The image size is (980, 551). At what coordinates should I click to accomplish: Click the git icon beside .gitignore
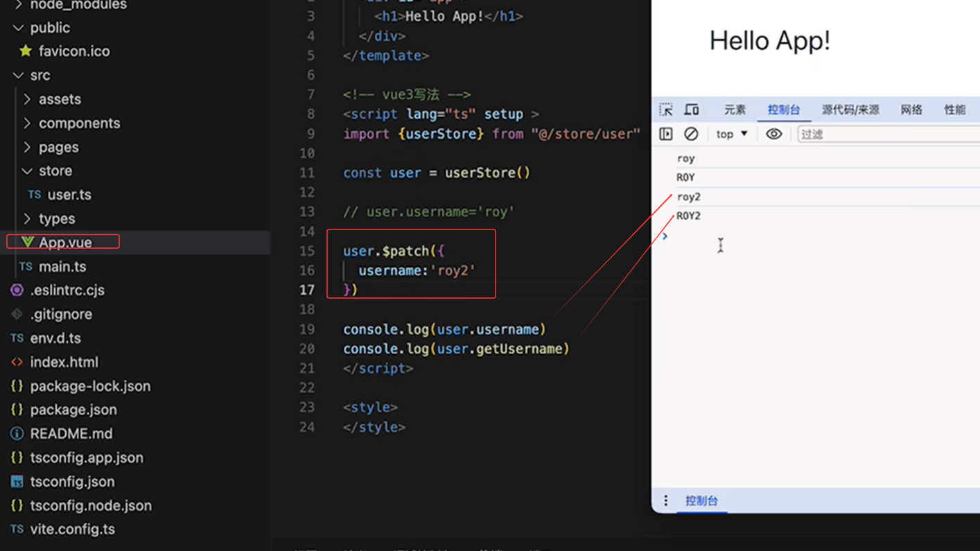(x=17, y=314)
